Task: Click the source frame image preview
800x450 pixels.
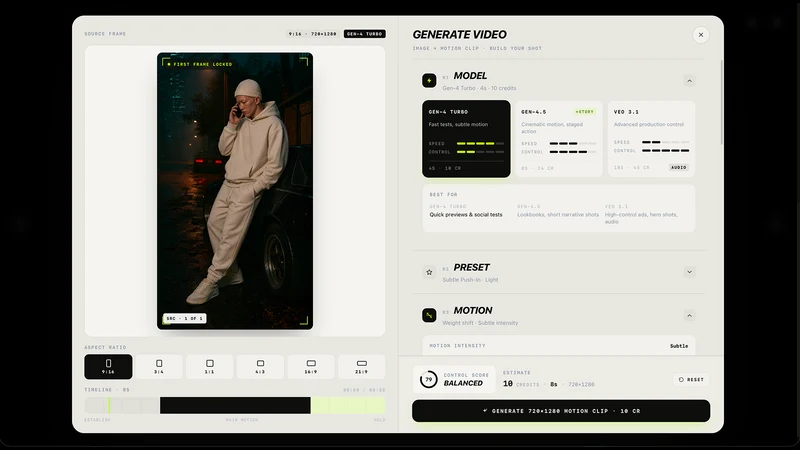Action: point(235,191)
